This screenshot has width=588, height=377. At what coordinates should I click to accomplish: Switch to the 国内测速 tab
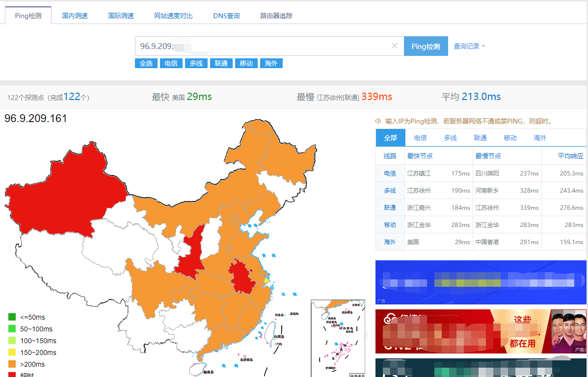[75, 15]
